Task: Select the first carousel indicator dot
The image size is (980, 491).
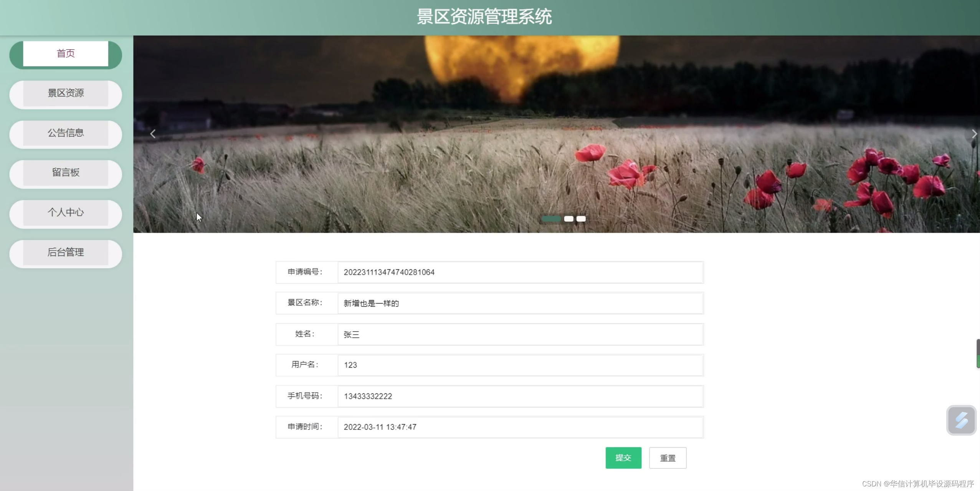Action: click(x=551, y=219)
